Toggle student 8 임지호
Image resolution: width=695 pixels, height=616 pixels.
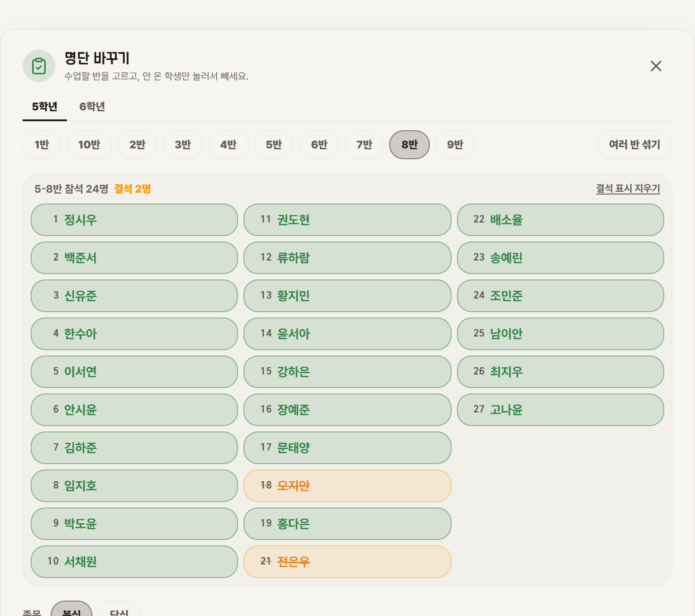(x=134, y=486)
